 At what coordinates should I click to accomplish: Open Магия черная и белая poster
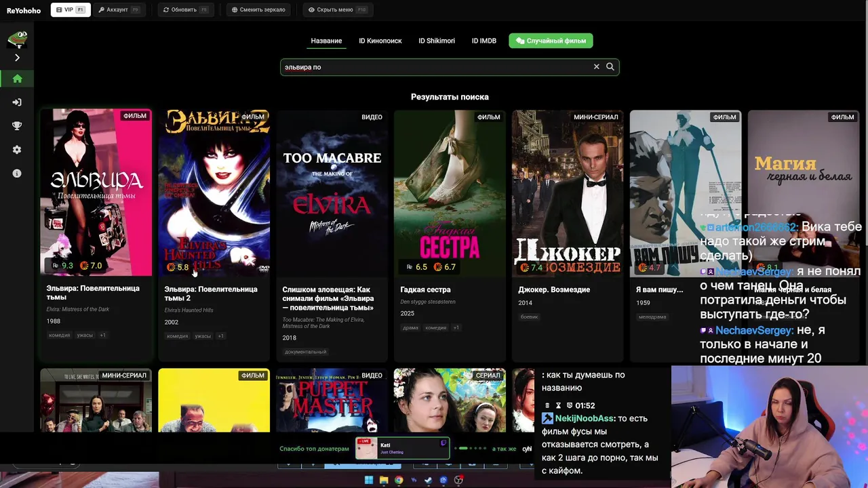click(x=804, y=193)
